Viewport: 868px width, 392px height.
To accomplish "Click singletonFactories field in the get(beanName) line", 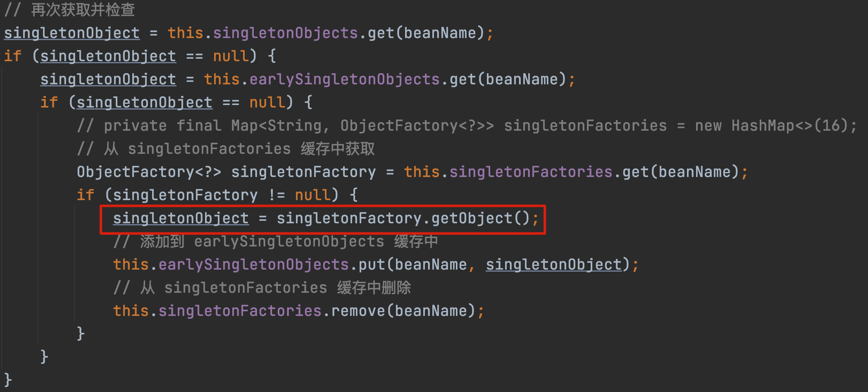I will (x=531, y=172).
